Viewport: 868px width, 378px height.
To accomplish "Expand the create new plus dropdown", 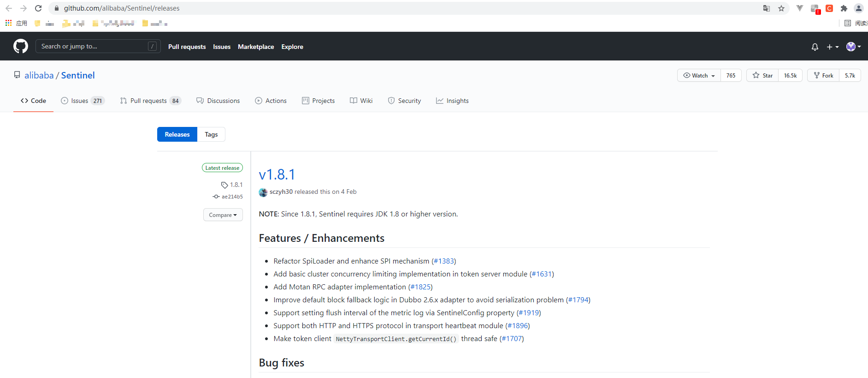I will click(833, 47).
